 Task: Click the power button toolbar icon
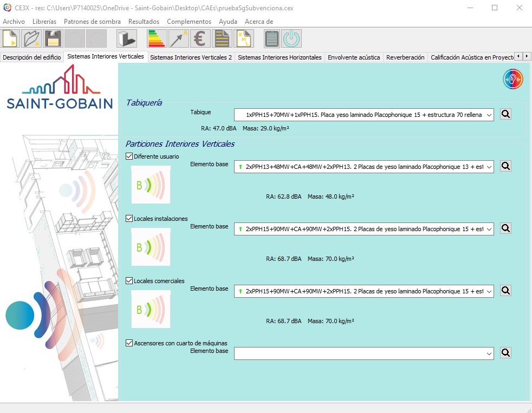click(x=291, y=39)
